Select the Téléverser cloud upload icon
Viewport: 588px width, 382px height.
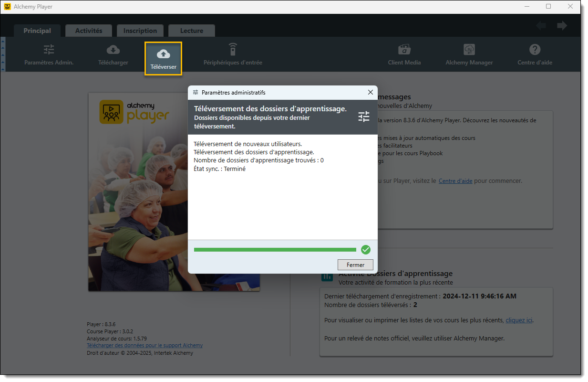tap(163, 53)
